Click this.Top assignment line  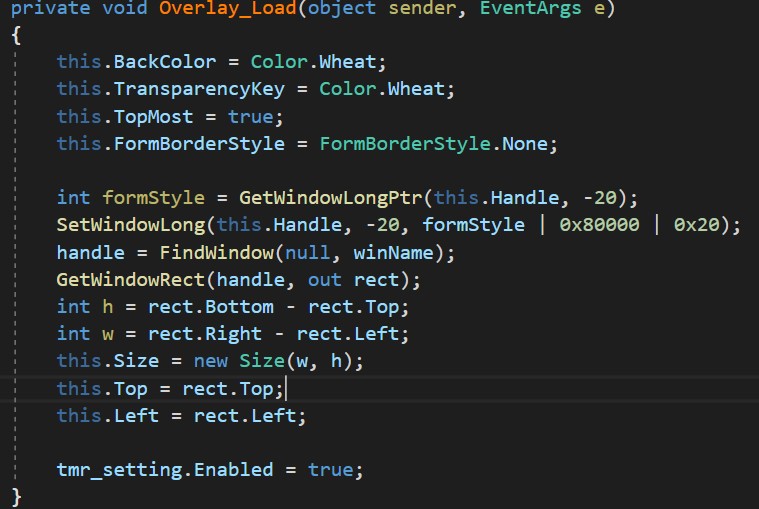click(x=170, y=389)
